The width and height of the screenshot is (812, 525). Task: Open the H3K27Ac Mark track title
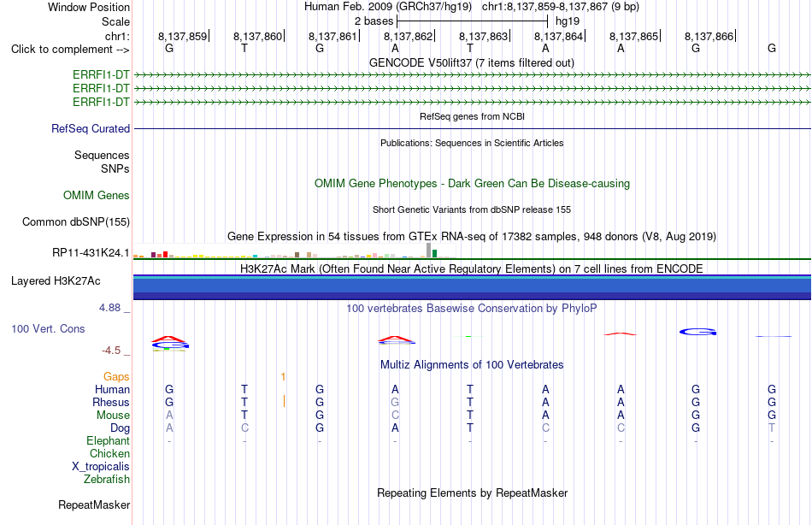(x=472, y=269)
